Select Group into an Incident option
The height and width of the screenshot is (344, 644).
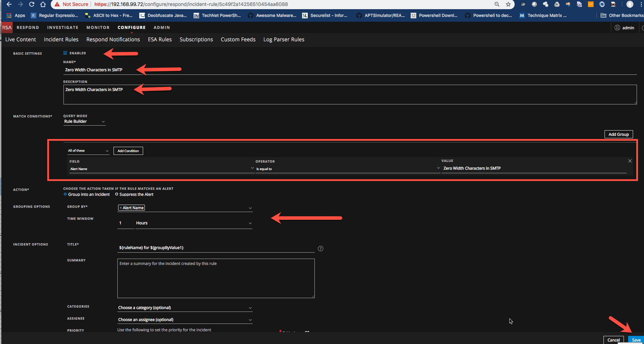point(65,194)
